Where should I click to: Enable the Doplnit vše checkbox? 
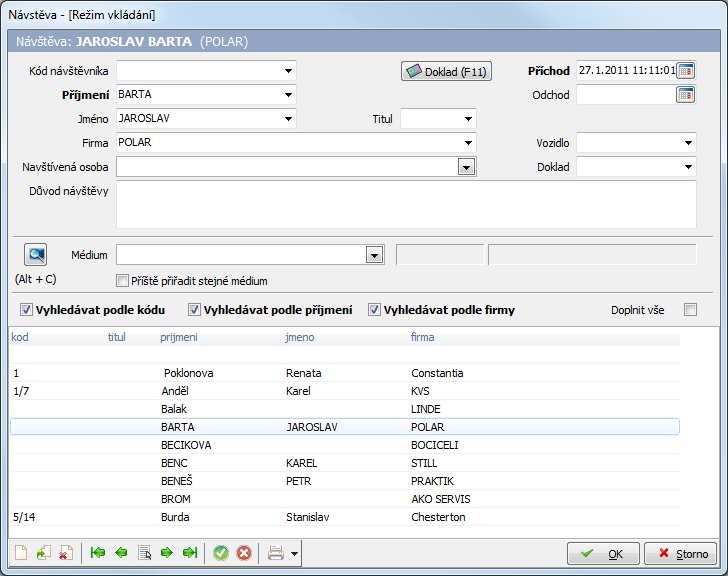click(690, 310)
